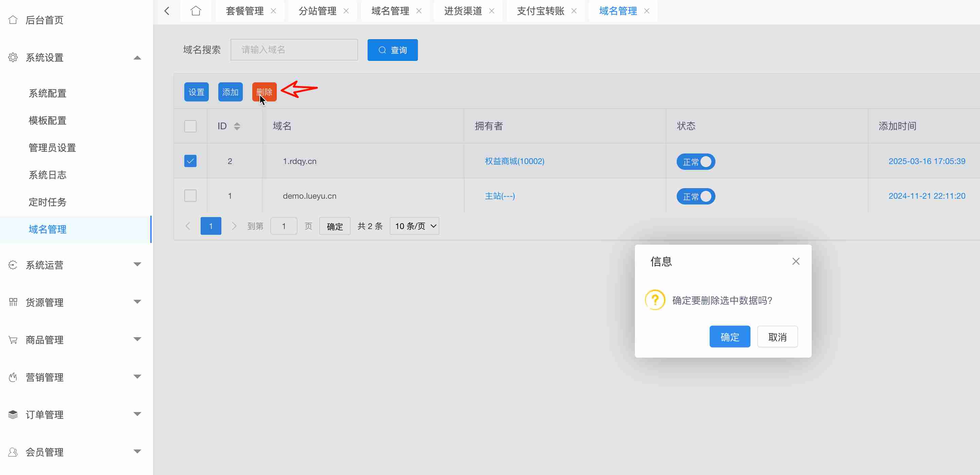980x475 pixels.
Task: Open the 10 条/页 page size dropdown
Action: click(414, 226)
